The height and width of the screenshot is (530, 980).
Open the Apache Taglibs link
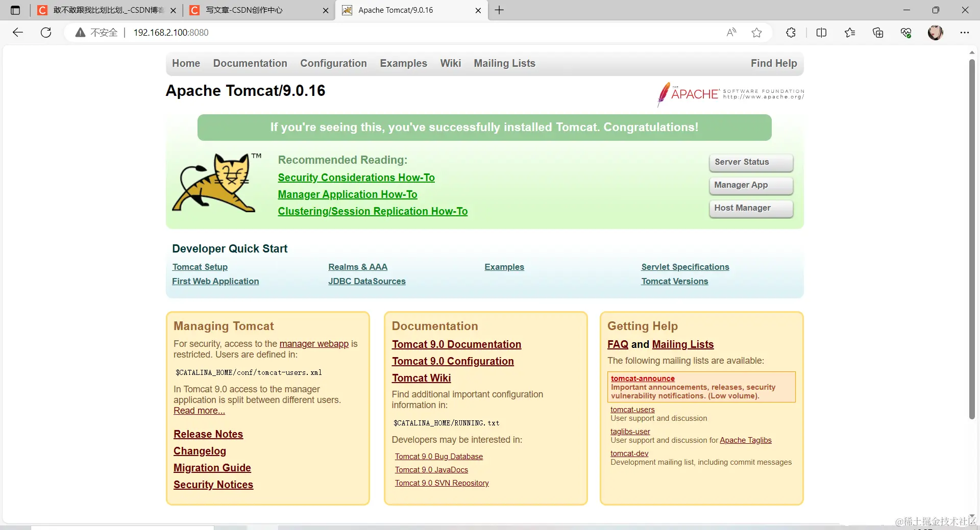click(x=745, y=440)
